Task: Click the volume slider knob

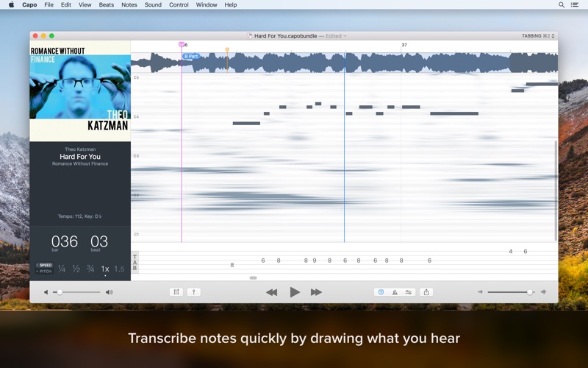Action: pyautogui.click(x=60, y=292)
